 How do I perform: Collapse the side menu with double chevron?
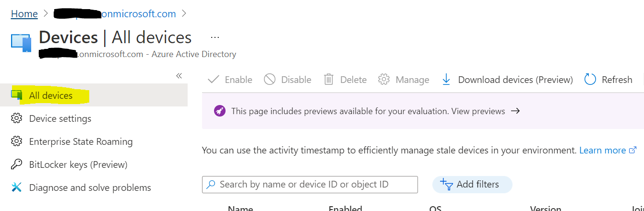click(179, 76)
